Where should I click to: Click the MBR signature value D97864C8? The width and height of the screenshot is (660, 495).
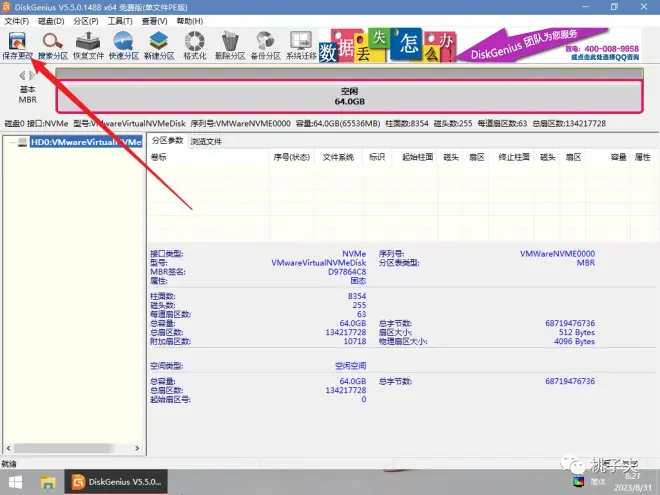[347, 272]
